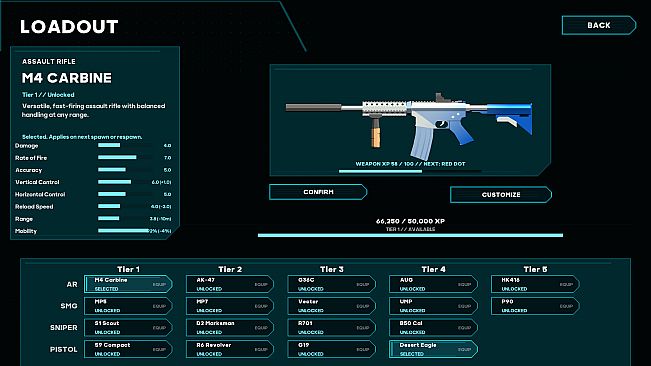This screenshot has width=651, height=366.
Task: Click the Range stat label
Action: pyautogui.click(x=24, y=219)
